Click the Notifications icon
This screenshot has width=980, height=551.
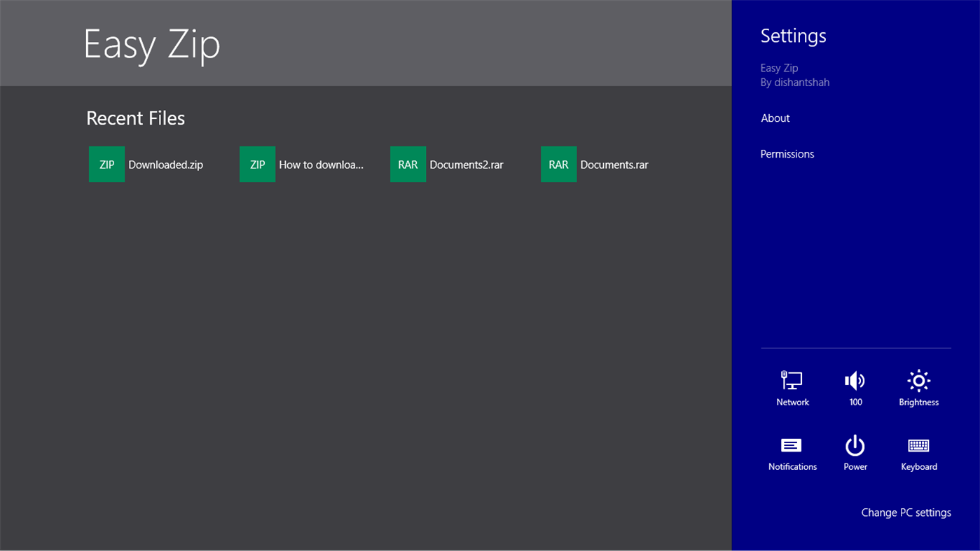[x=792, y=452]
